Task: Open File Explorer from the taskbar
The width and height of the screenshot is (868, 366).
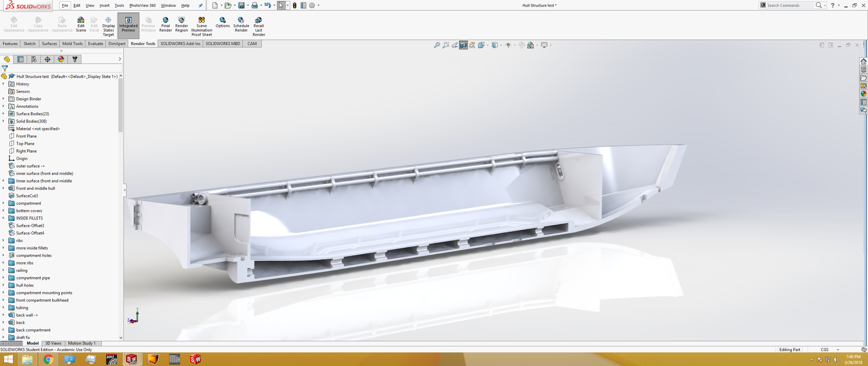Action: point(27,359)
